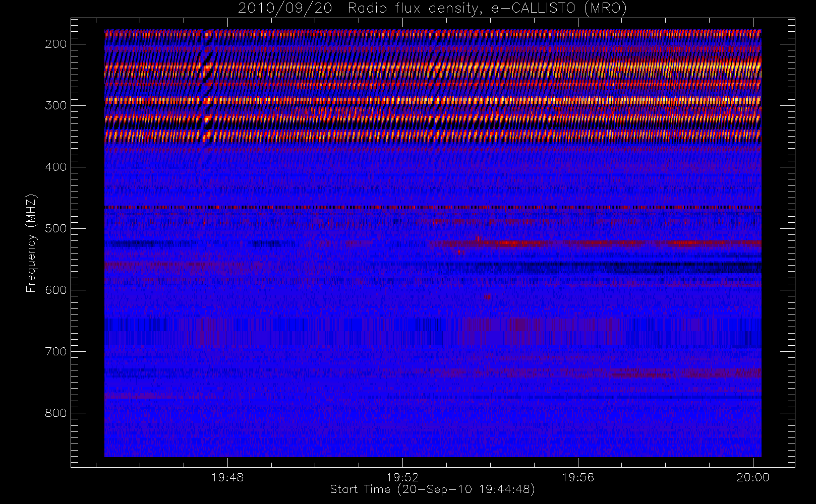Click the 200 frequency tick label
This screenshot has height=504, width=816.
tap(56, 44)
